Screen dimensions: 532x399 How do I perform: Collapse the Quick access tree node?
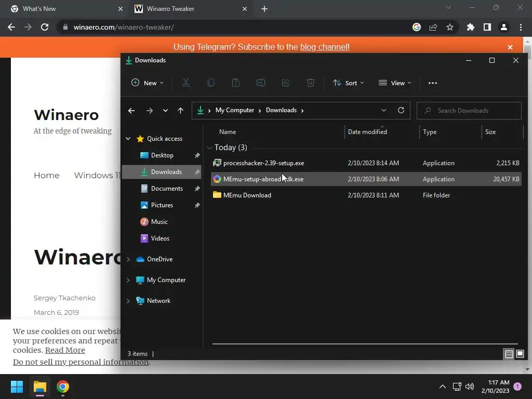pyautogui.click(x=128, y=138)
